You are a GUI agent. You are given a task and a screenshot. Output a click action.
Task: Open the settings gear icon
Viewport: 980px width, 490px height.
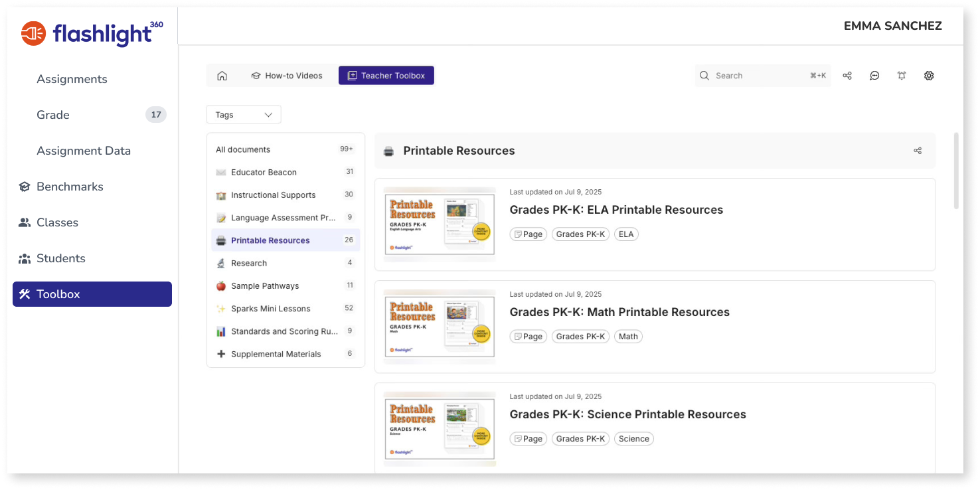point(929,76)
